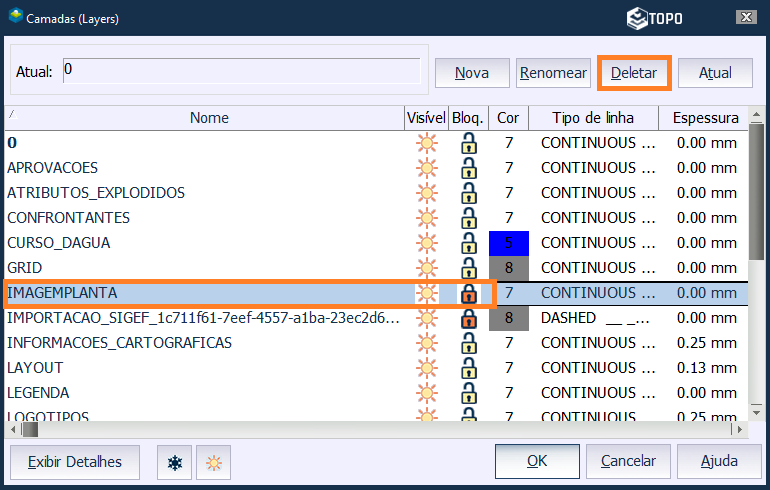Click lock icon of APROVACOES layer
This screenshot has width=770, height=490.
pos(468,168)
